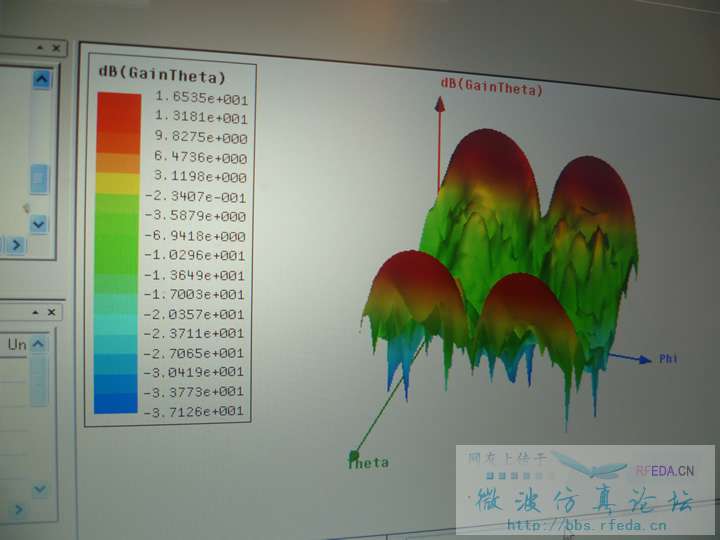Click legend value 1.6535e+001
Screen dimensions: 720x540
(x=201, y=98)
